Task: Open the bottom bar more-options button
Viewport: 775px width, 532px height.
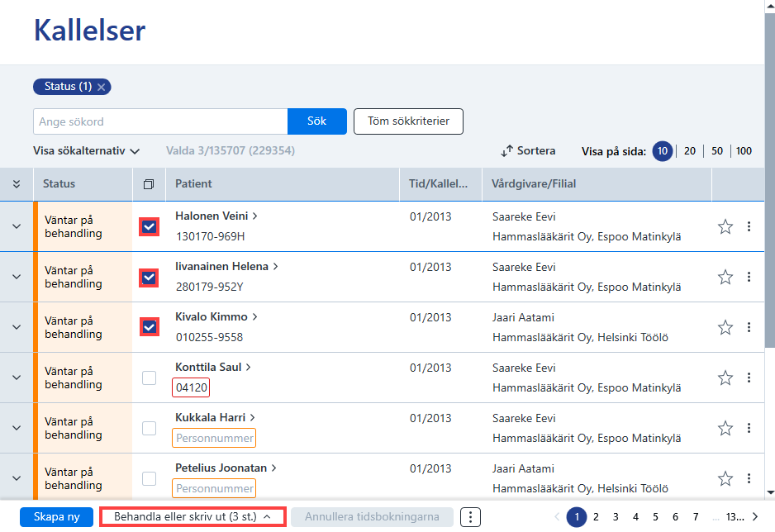Action: 470,517
